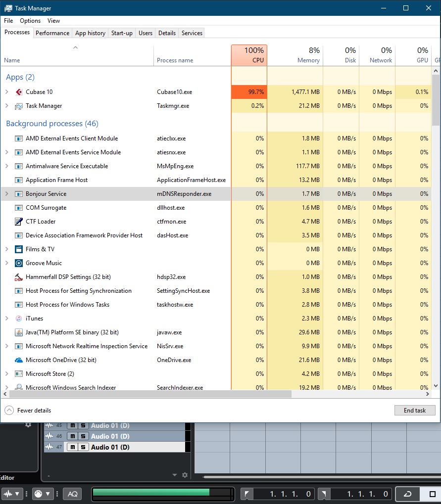Viewport: 441px width, 504px height.
Task: Open the Options menu
Action: click(x=30, y=21)
